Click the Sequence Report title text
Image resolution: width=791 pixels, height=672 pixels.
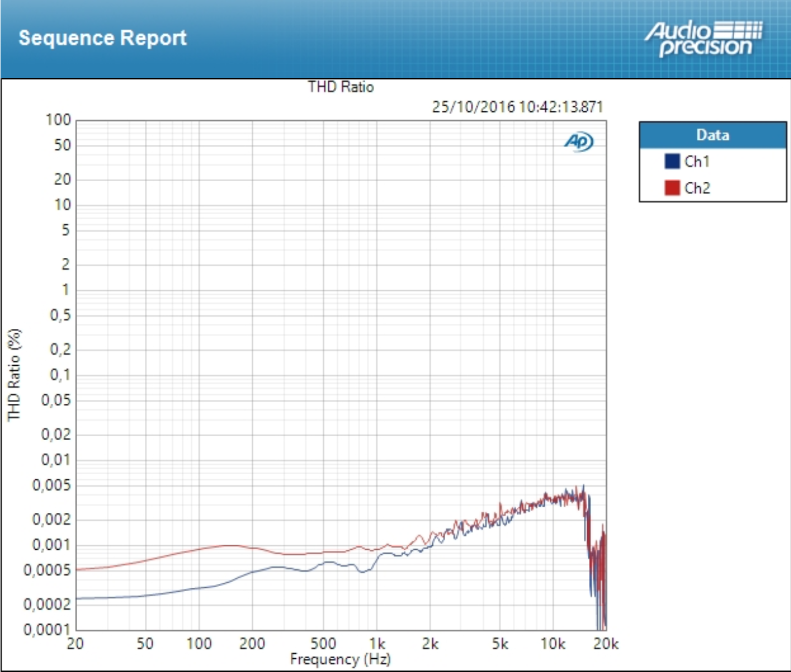102,38
